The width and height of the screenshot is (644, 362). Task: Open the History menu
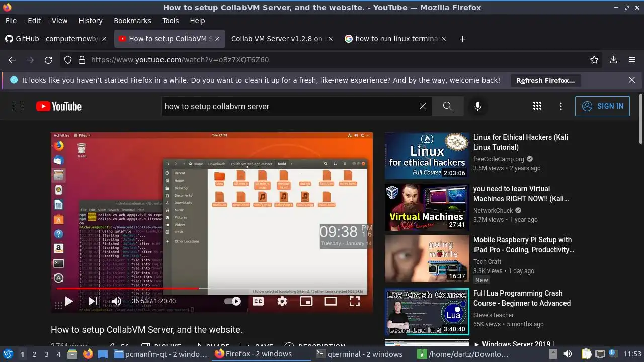[91, 21]
